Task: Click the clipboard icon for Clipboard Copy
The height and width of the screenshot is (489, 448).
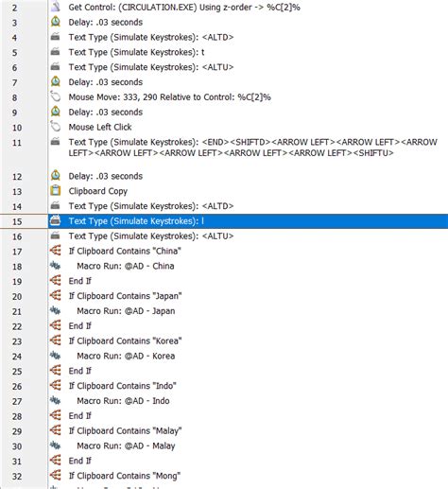Action: click(56, 191)
